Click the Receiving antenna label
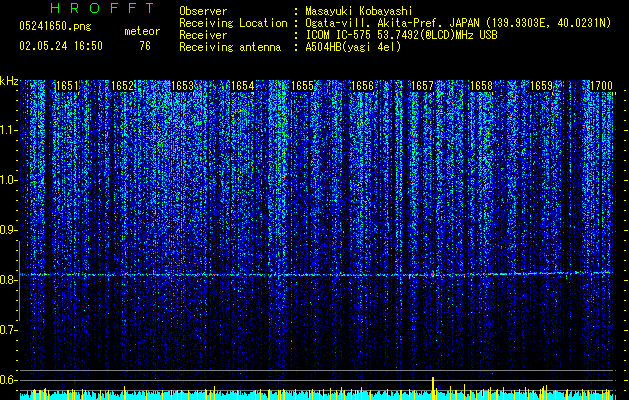This screenshot has width=629, height=400. (230, 47)
